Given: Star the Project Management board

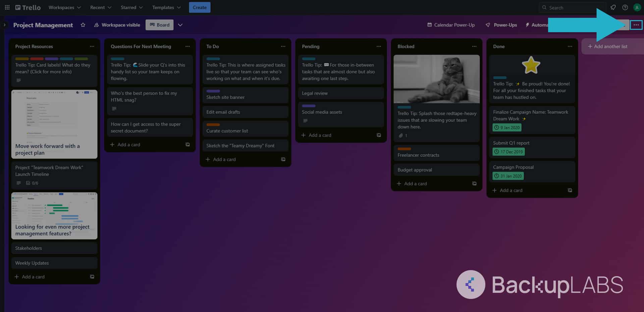Looking at the screenshot, I should click(x=83, y=25).
